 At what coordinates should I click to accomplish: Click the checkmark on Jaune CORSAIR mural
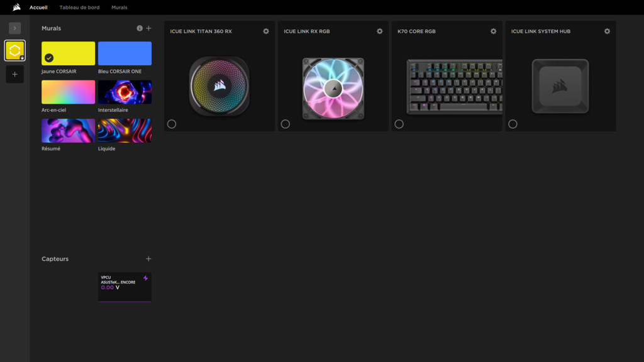[x=49, y=57]
